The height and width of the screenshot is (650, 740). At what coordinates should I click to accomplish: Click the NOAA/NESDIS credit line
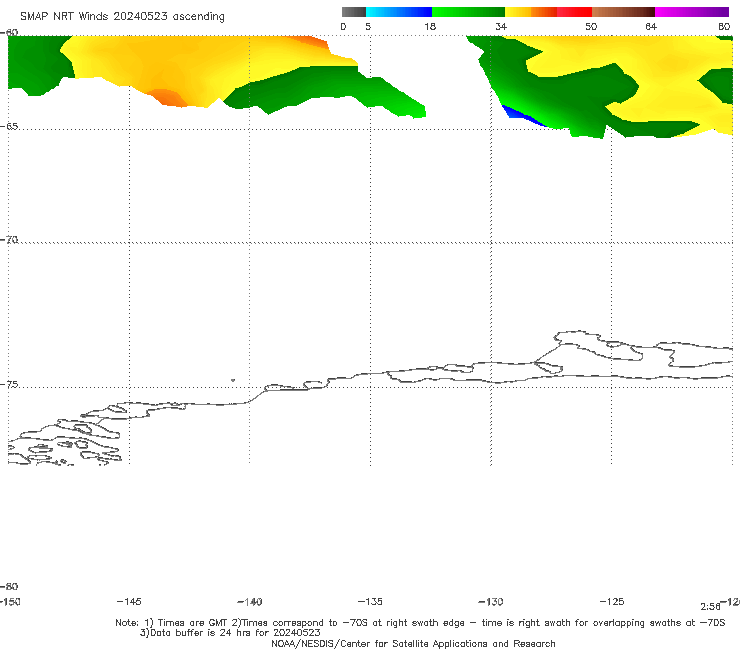[x=413, y=644]
